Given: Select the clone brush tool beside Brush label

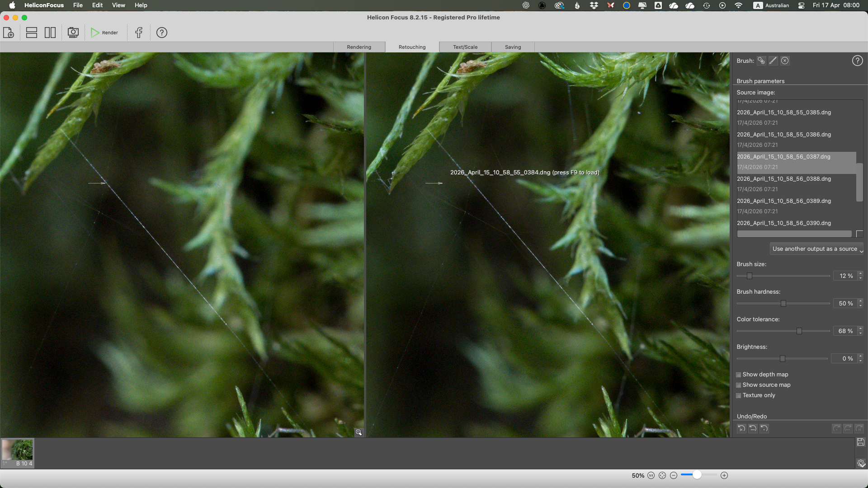Looking at the screenshot, I should [761, 61].
